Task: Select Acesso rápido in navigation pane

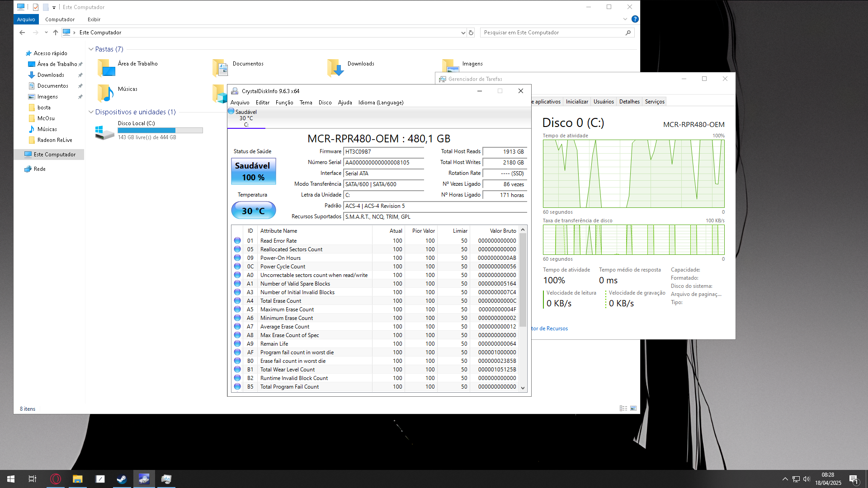Action: [x=50, y=53]
